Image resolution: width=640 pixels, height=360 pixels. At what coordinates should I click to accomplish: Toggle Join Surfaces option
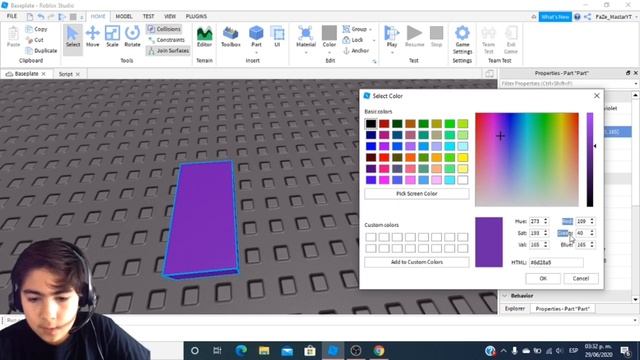click(169, 51)
